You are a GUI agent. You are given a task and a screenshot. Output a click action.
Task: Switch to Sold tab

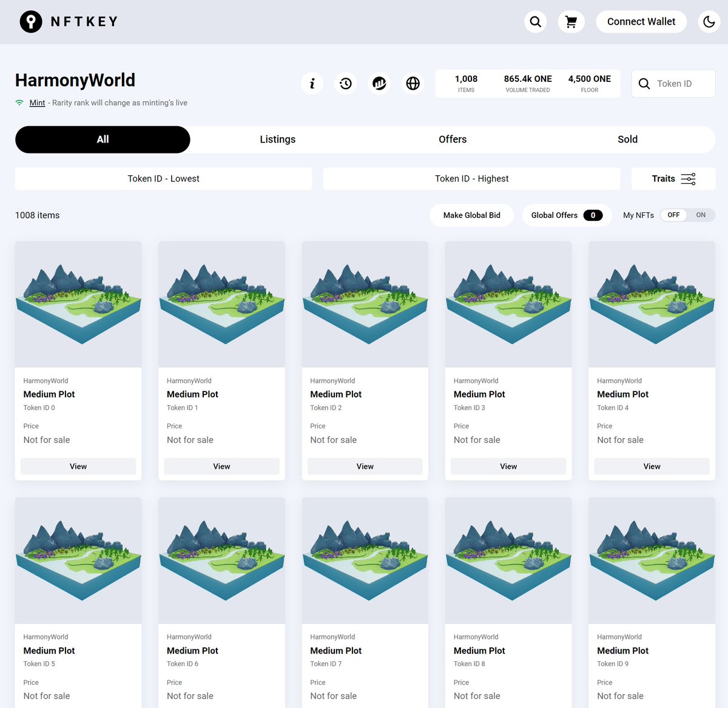(627, 140)
